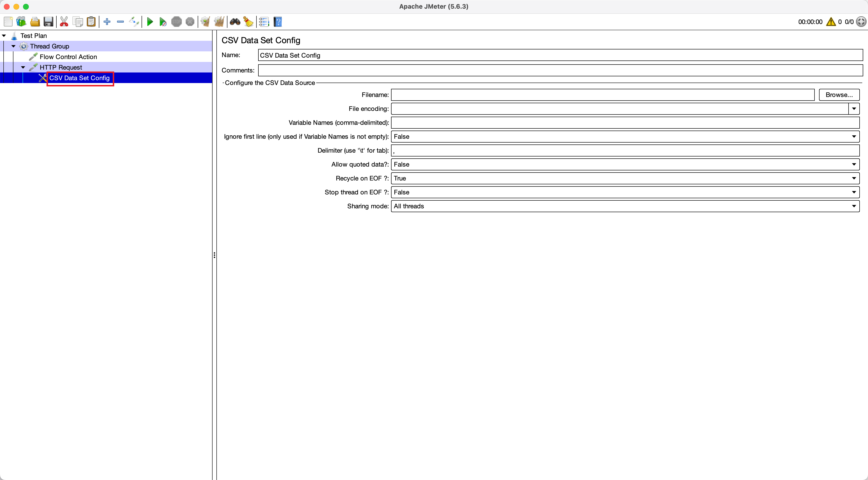Open Search with binoculars icon

235,22
